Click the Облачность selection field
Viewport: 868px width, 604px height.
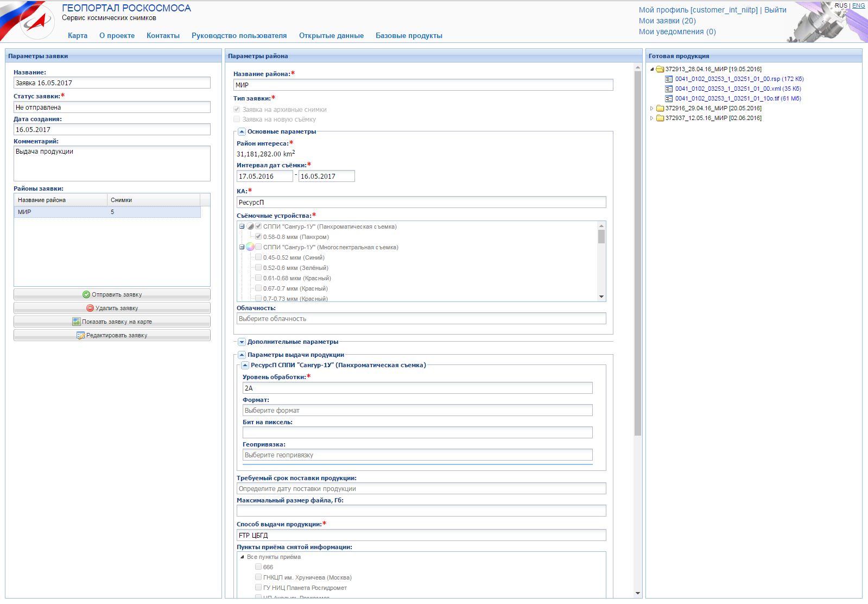pos(421,319)
